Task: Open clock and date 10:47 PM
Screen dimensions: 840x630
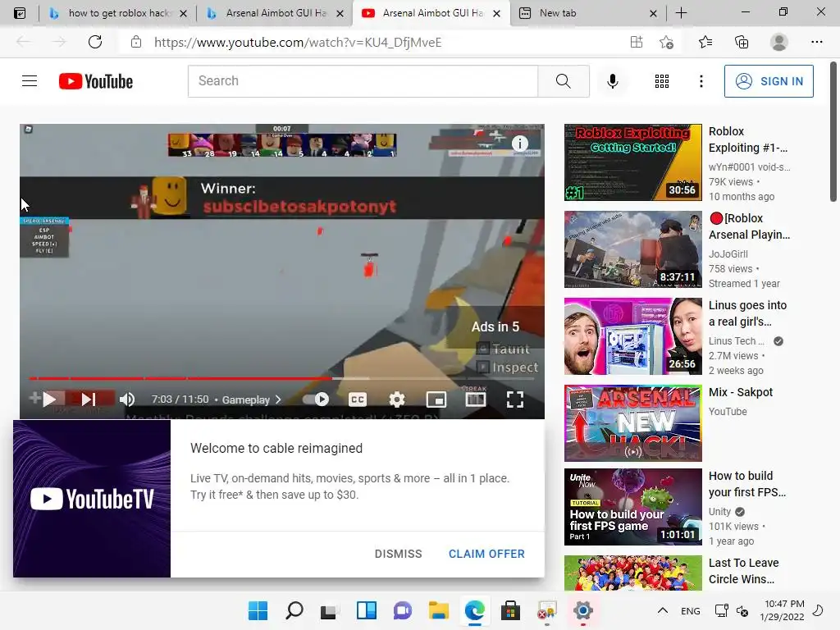Action: [782, 610]
